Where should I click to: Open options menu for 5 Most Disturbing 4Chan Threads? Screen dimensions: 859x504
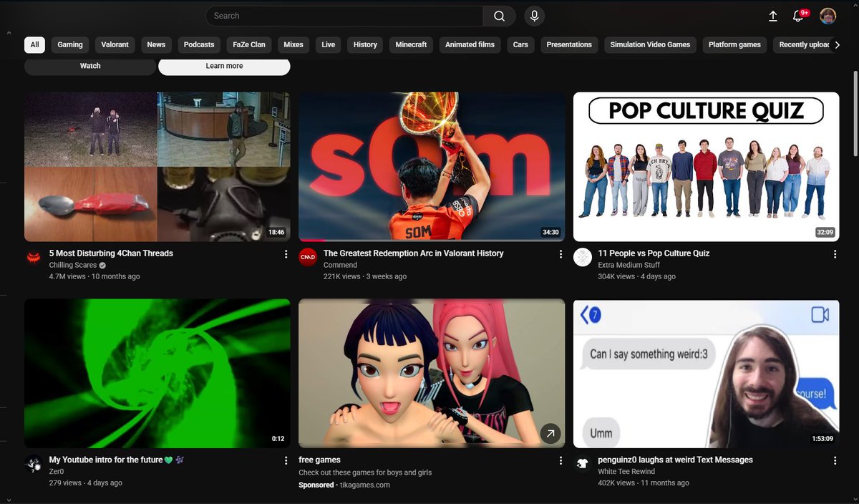click(x=286, y=254)
